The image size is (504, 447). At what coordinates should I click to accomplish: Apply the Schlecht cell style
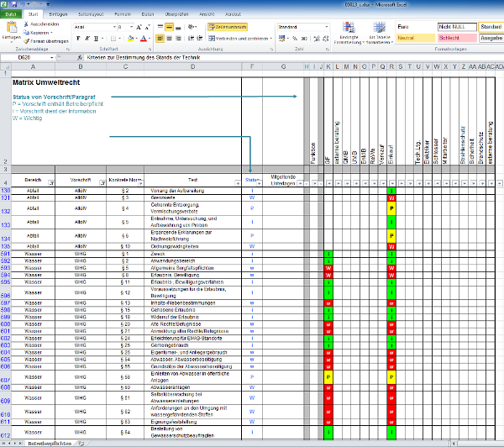click(x=454, y=39)
